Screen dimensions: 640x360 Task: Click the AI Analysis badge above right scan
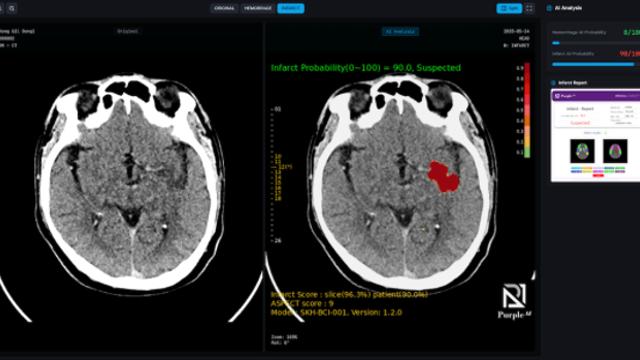(400, 31)
